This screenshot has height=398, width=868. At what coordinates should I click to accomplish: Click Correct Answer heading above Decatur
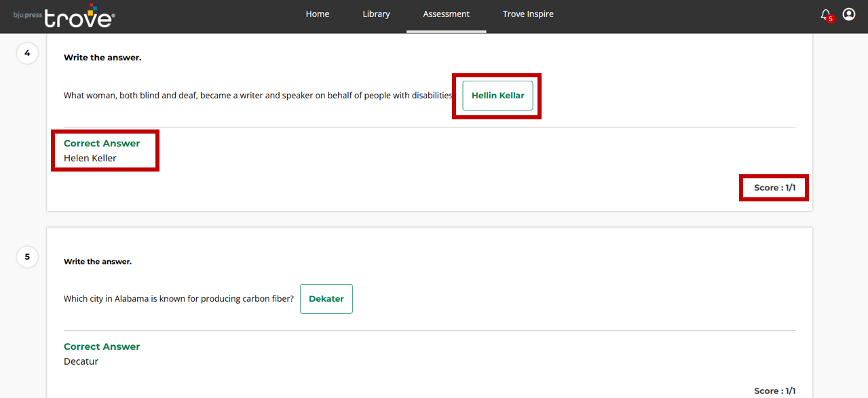[x=102, y=346]
